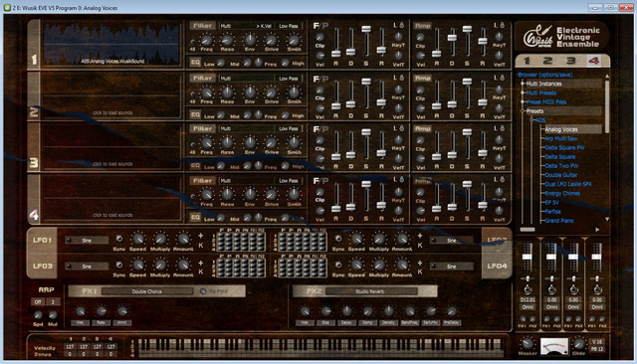The image size is (637, 364).
Task: Switch to browser tab 1
Action: [x=527, y=61]
